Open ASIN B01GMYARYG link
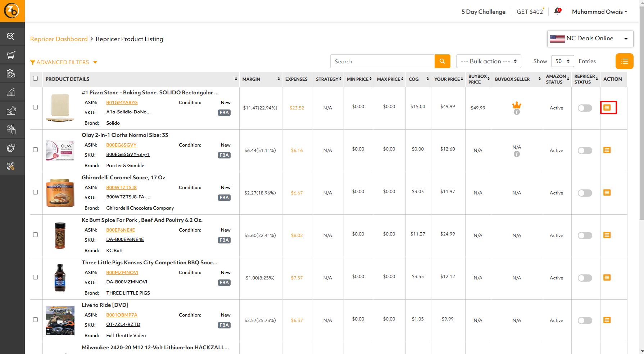The image size is (644, 354). pos(122,103)
